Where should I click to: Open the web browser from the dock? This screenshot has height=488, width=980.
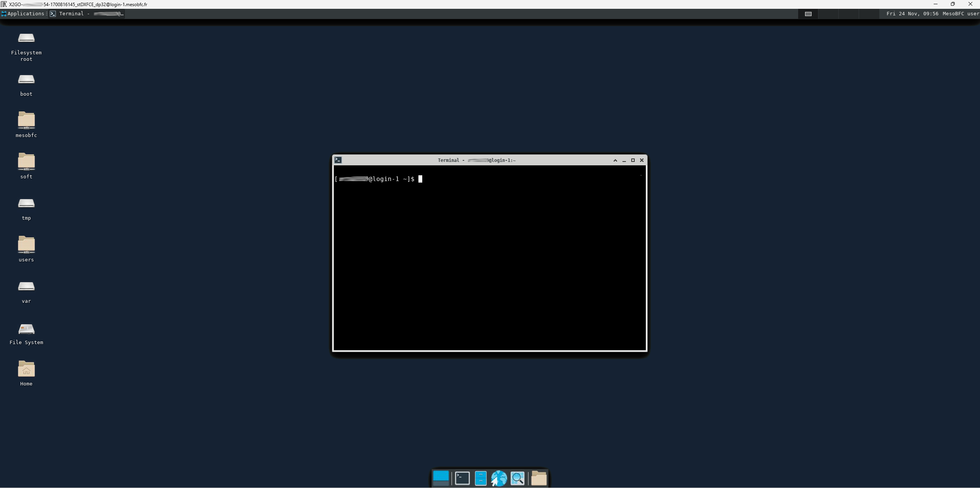point(499,478)
